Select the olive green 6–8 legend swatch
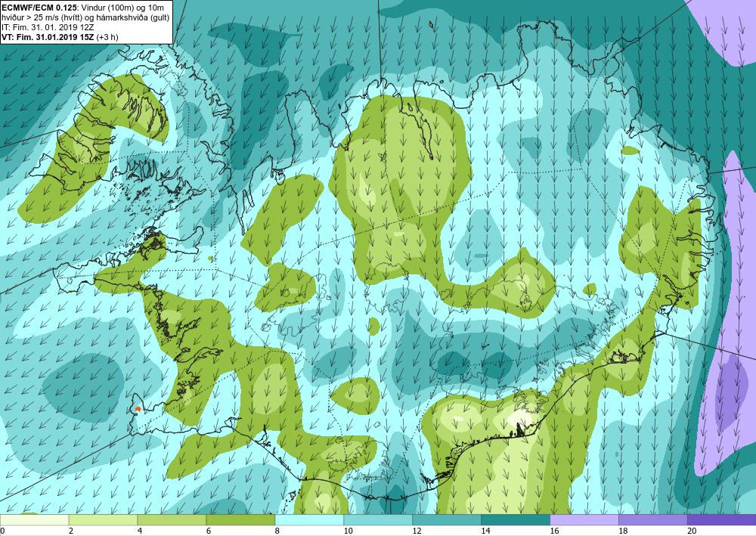 (x=240, y=519)
